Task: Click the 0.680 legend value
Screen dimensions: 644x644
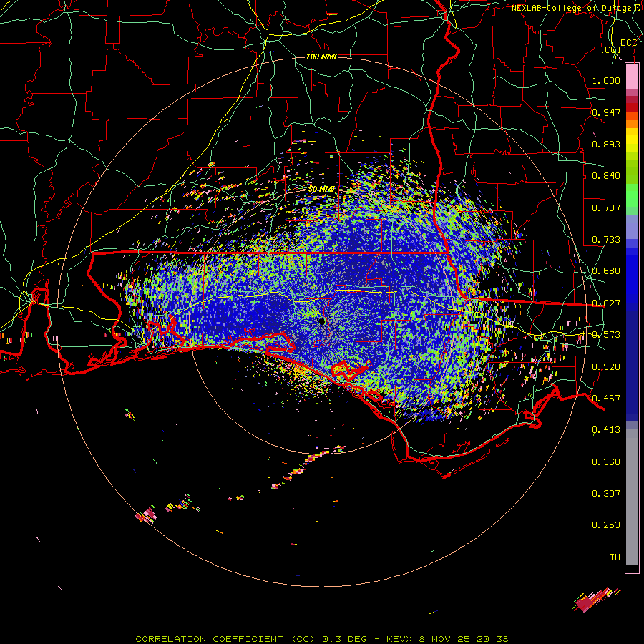Action: coord(606,270)
